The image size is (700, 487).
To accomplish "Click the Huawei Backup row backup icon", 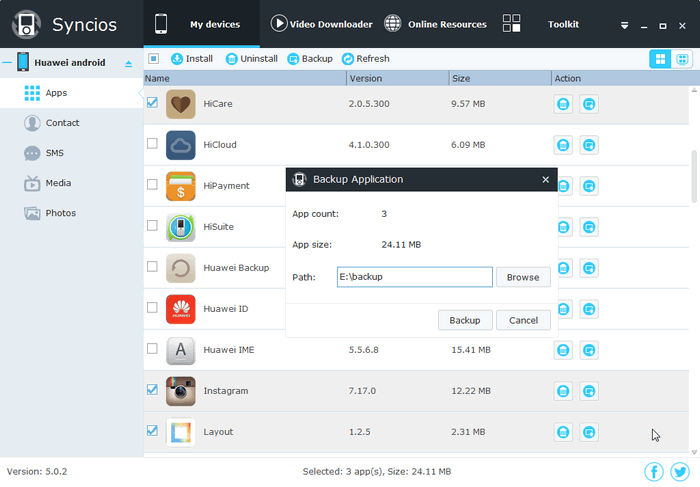I will tap(589, 268).
